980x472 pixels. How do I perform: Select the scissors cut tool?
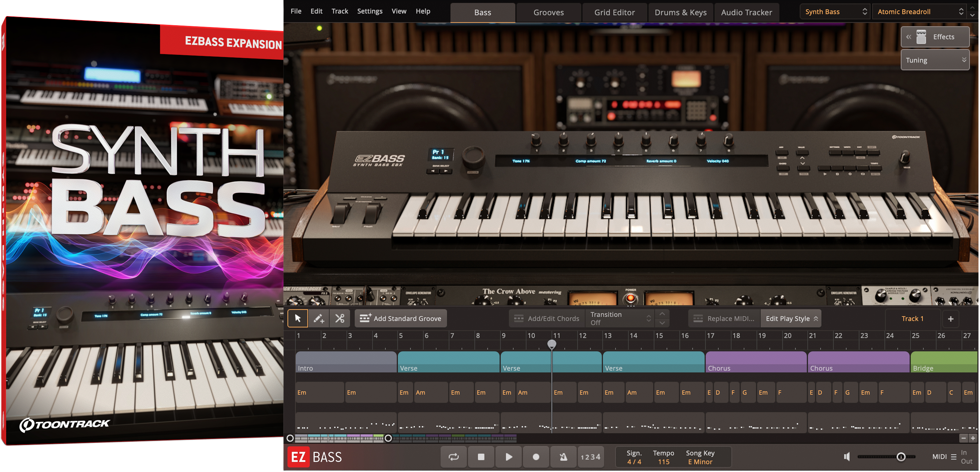(340, 318)
